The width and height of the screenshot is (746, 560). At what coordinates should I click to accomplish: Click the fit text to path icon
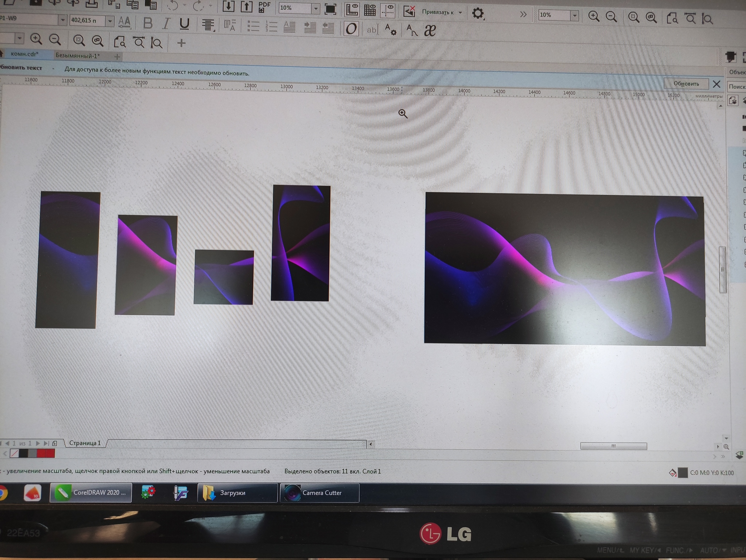coord(412,31)
